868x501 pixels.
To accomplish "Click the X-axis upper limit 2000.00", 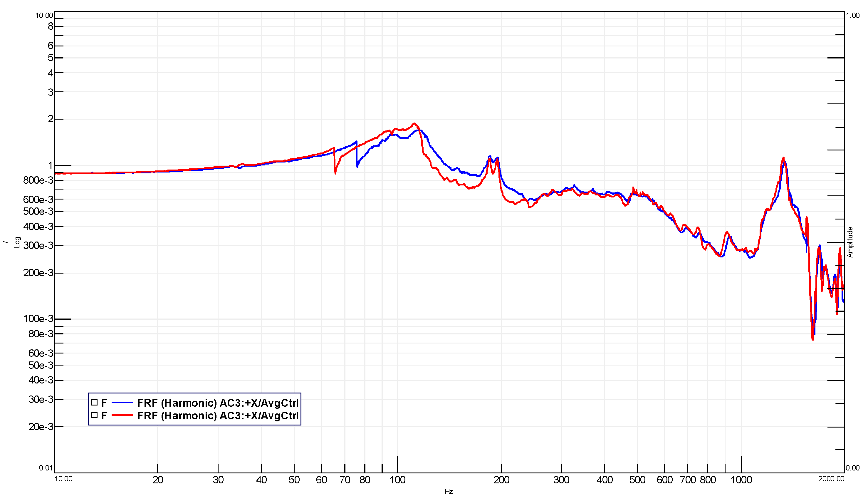I will pyautogui.click(x=831, y=479).
